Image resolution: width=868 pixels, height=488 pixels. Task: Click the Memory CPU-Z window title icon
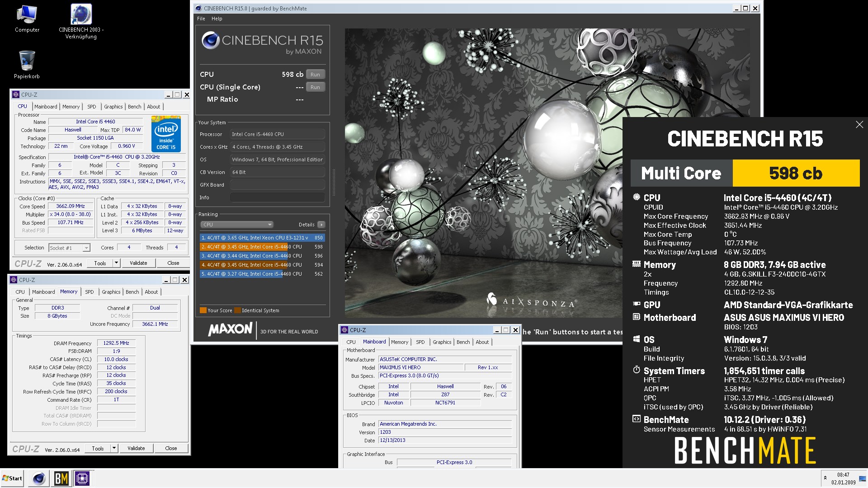14,280
